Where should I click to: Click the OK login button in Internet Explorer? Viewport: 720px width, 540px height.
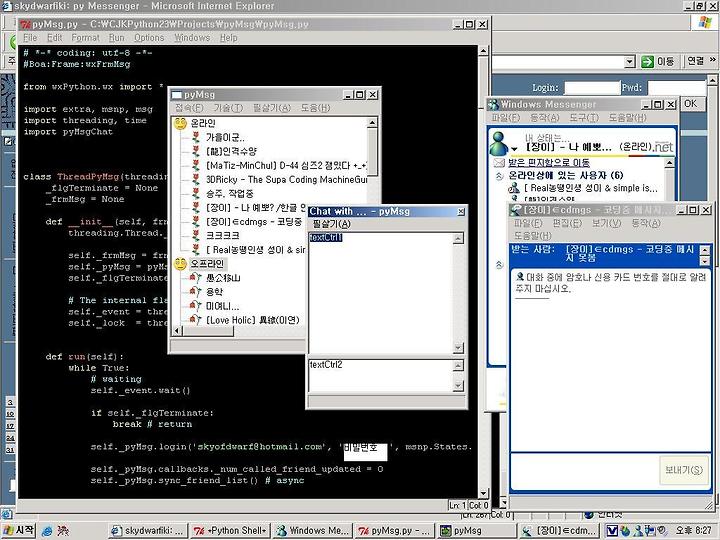[x=690, y=104]
